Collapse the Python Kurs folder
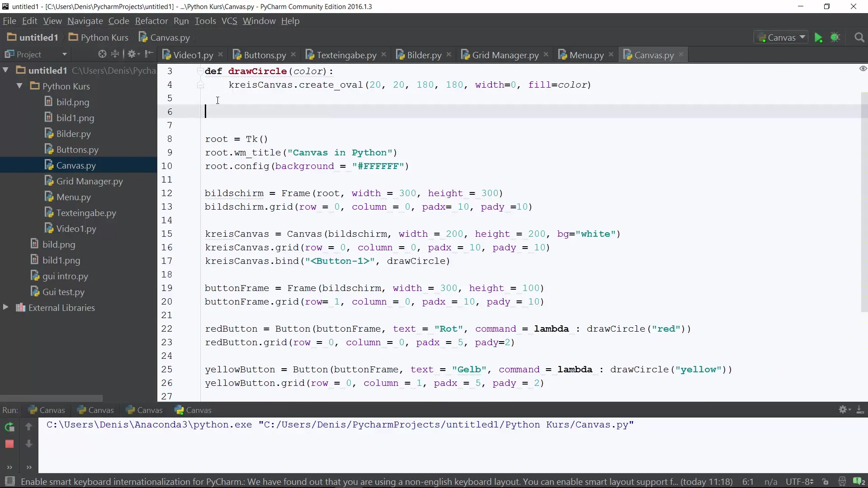This screenshot has height=488, width=868. point(20,86)
